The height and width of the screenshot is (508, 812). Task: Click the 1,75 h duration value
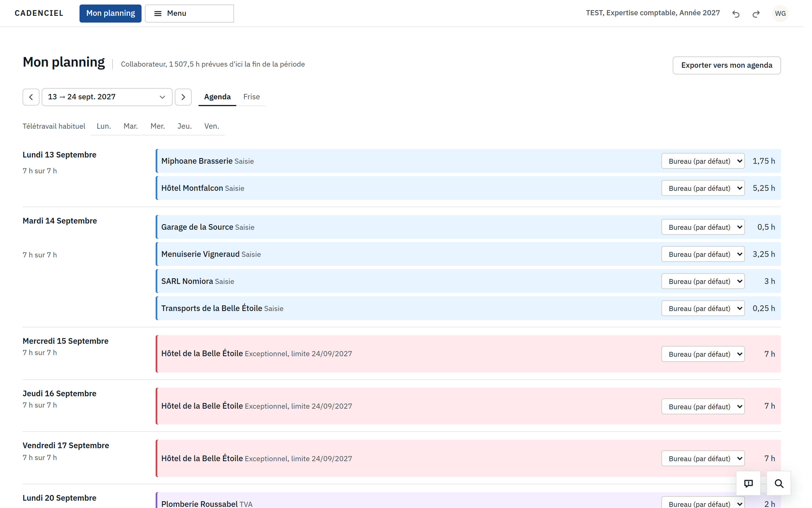click(x=764, y=161)
